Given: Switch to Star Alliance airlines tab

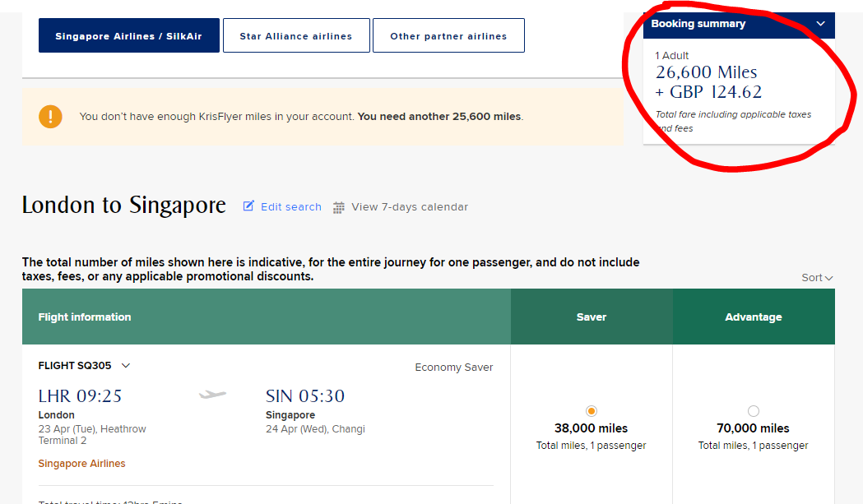Looking at the screenshot, I should click(x=296, y=36).
